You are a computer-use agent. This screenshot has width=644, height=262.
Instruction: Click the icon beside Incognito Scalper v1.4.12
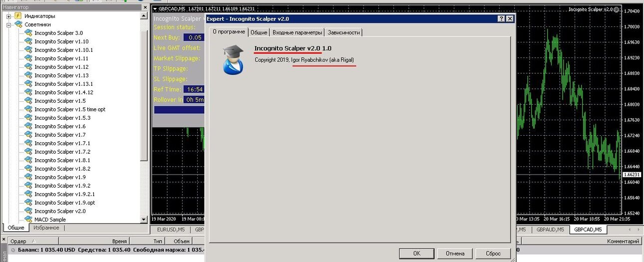tap(29, 92)
